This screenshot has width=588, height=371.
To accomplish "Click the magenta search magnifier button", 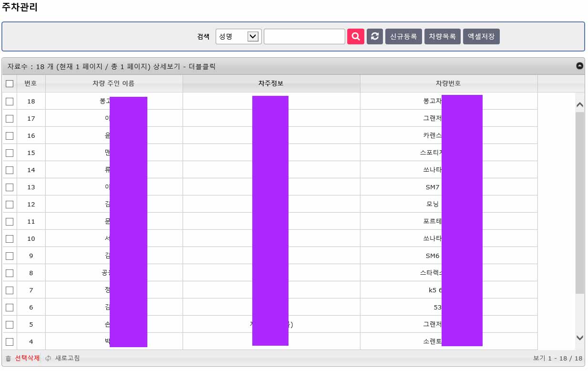I will click(356, 36).
